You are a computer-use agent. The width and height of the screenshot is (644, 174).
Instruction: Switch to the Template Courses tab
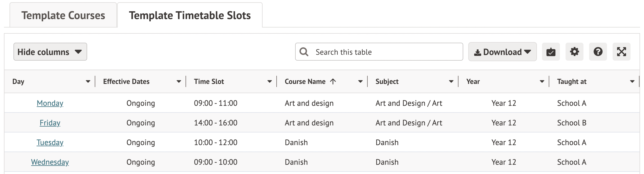click(63, 15)
